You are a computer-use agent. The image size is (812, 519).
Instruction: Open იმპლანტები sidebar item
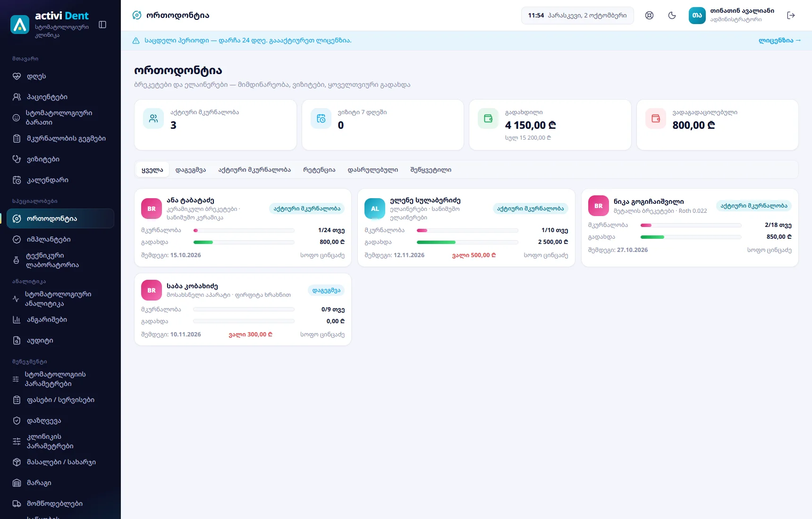(x=60, y=239)
